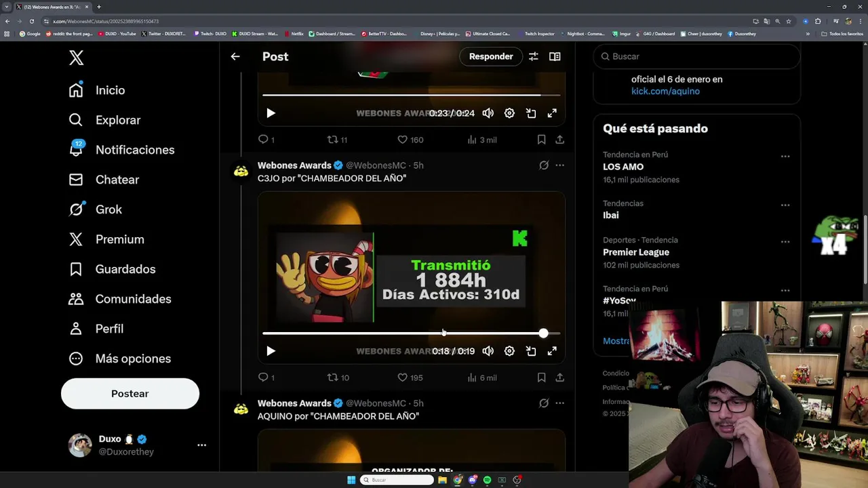Repost the post with 11 reposts
The height and width of the screenshot is (488, 868).
[x=337, y=140]
